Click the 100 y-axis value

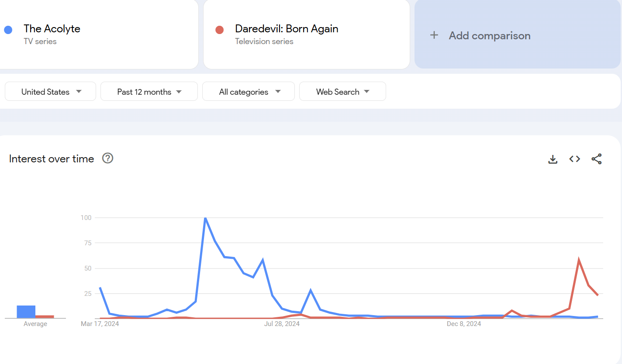coord(86,217)
